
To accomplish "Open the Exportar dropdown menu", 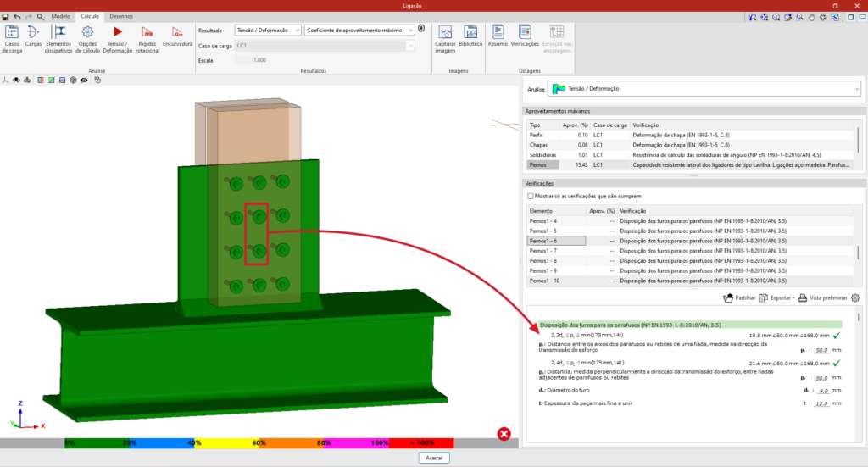I will (777, 298).
